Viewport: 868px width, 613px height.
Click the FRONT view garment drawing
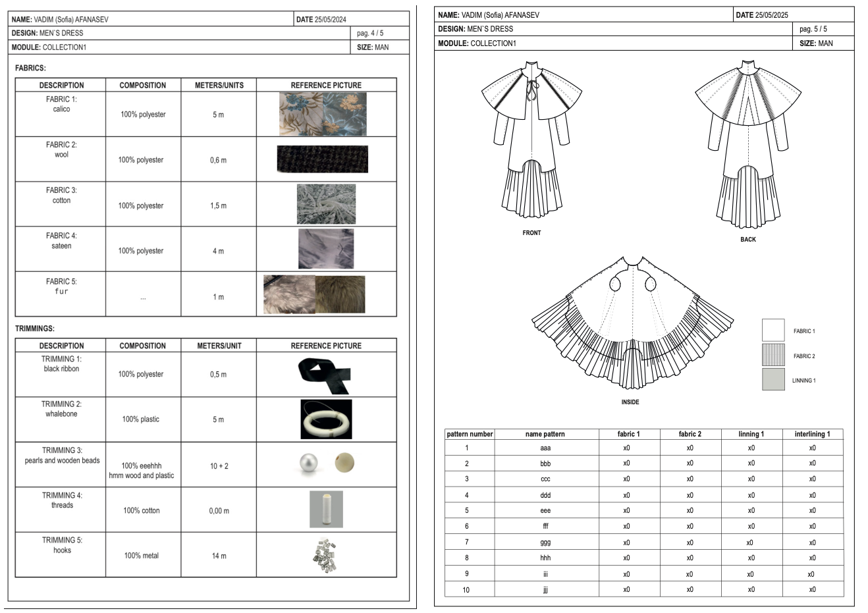pyautogui.click(x=531, y=142)
